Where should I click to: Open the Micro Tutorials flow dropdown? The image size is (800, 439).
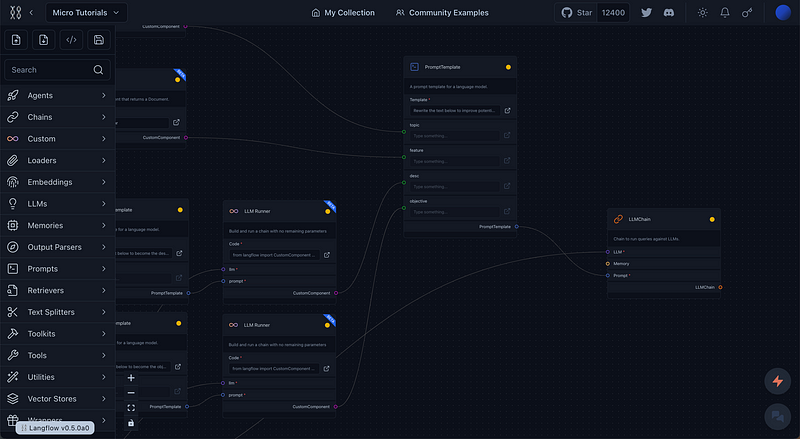pos(88,13)
